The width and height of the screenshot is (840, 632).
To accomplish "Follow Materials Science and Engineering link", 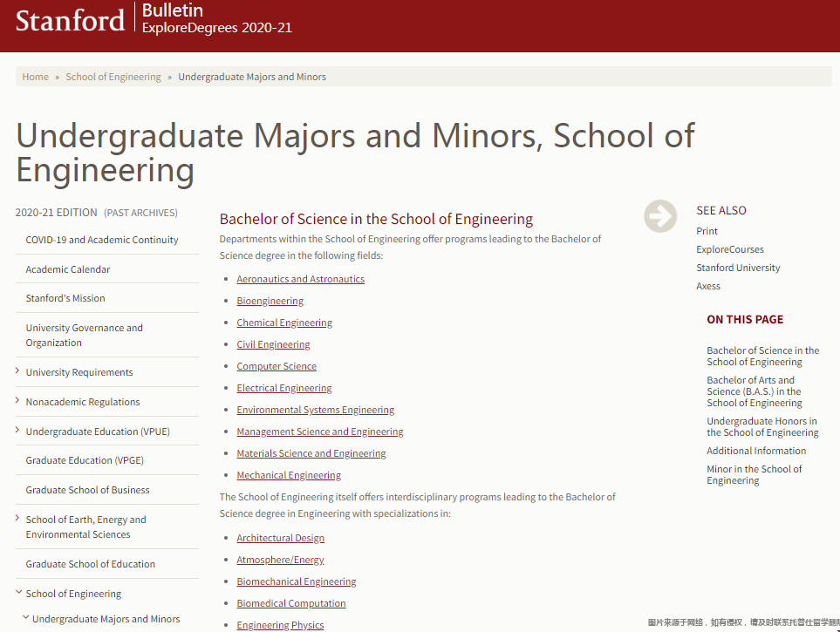I will coord(311,453).
